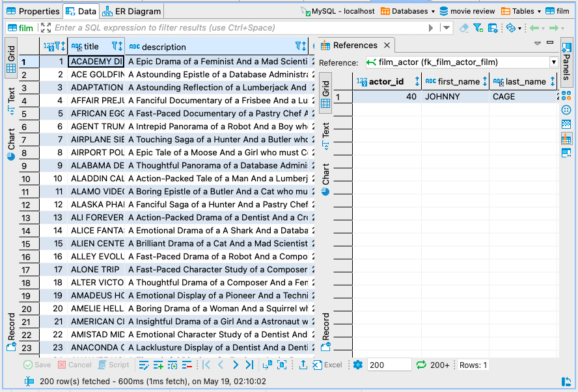The image size is (578, 392).
Task: Jump to the last row
Action: (x=249, y=365)
